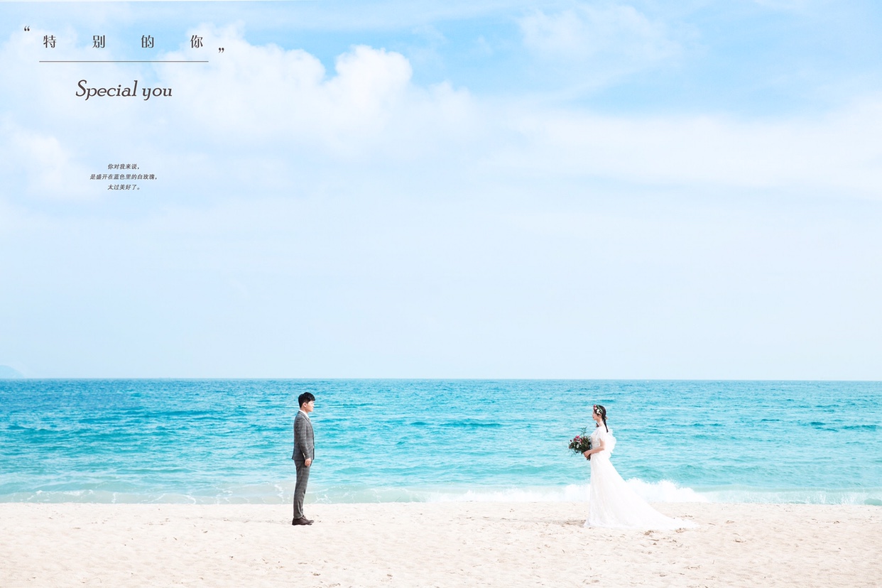Click the groom's head
Image resolution: width=882 pixels, height=588 pixels.
pos(306,401)
